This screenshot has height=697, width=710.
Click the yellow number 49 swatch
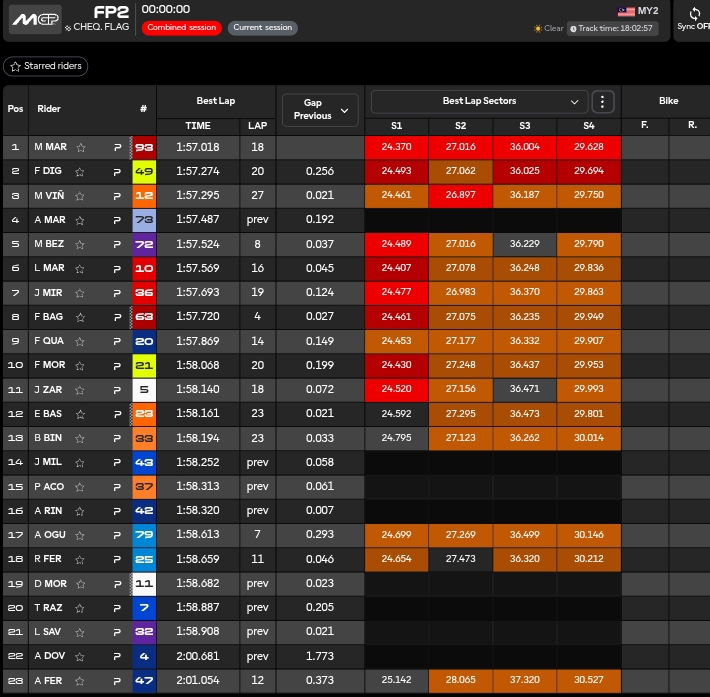coord(144,171)
